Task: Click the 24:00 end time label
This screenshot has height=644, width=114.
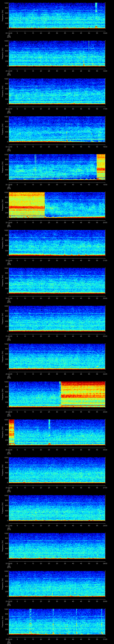Action: click(x=105, y=374)
